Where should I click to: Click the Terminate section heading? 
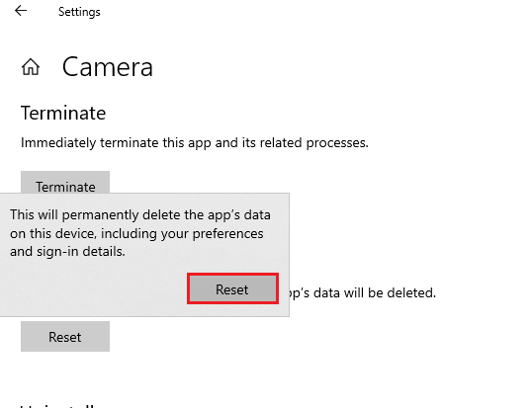coord(63,113)
